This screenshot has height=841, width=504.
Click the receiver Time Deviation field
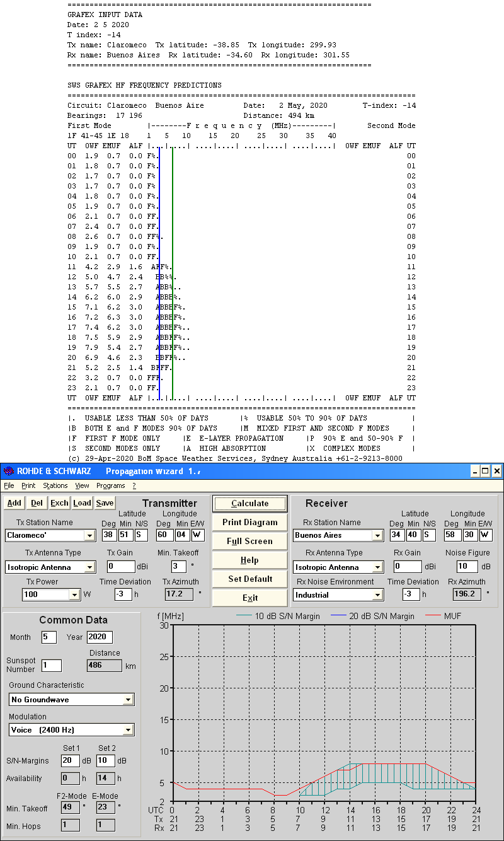410,594
